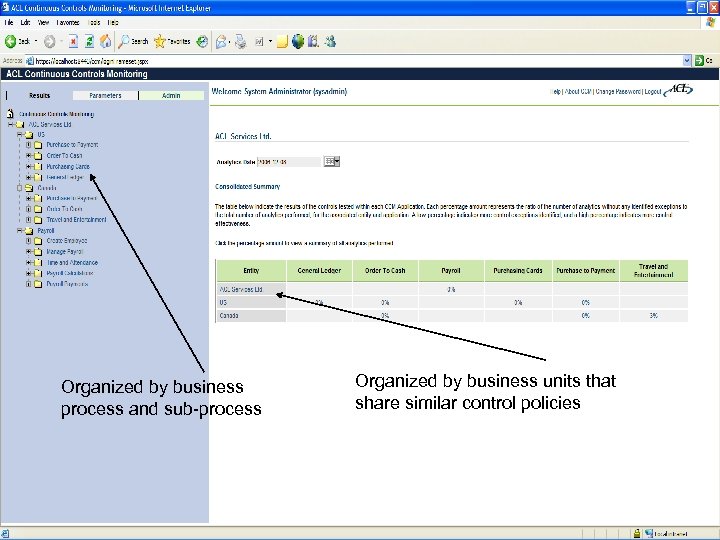Open the Edit menu
720x540 pixels.
(25, 22)
